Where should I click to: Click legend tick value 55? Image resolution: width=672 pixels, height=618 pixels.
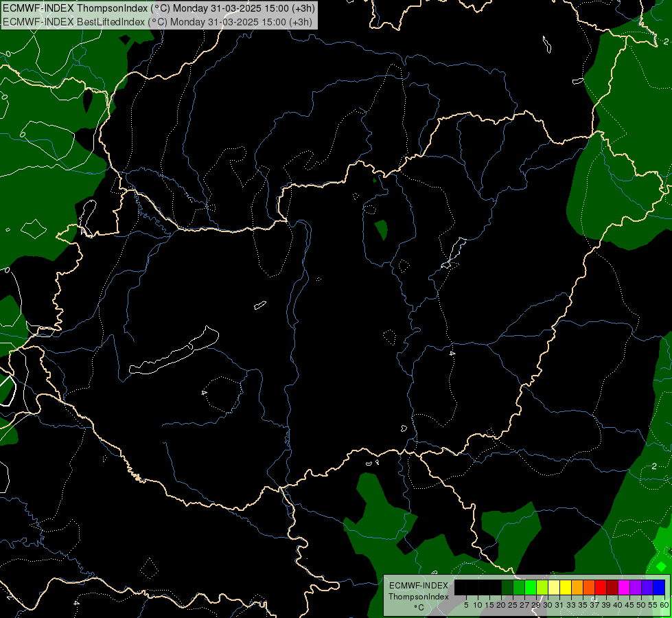click(652, 605)
